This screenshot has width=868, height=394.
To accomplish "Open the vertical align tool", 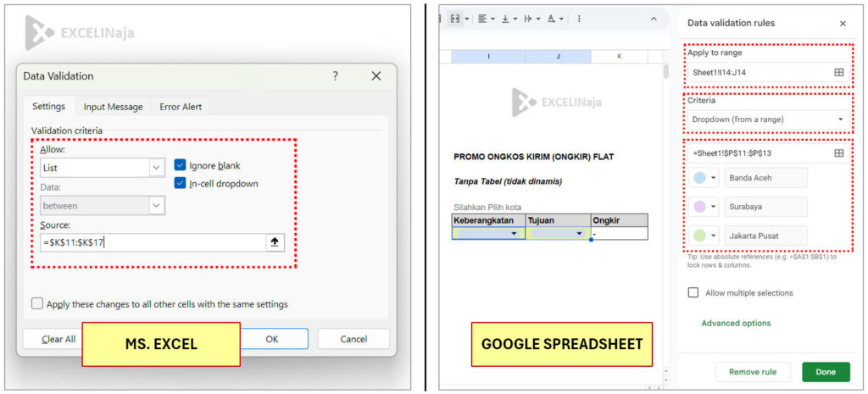I will [508, 19].
